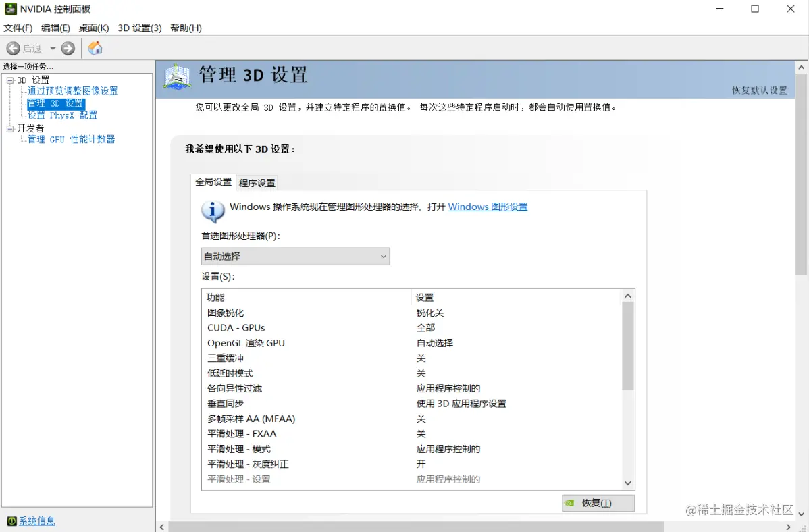Screen dimensions: 809x532
Task: Click horizontal scrollbar right arrow
Action: click(x=788, y=527)
